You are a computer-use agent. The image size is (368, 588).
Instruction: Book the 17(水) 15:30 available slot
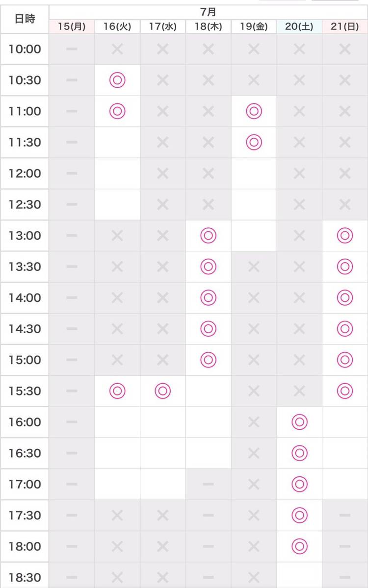point(162,391)
